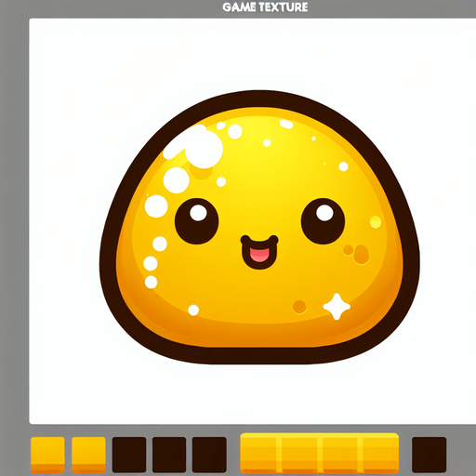Viewport: 476px width, 476px height.
Task: Click the GAME TEXTURE title text
Action: (x=265, y=7)
